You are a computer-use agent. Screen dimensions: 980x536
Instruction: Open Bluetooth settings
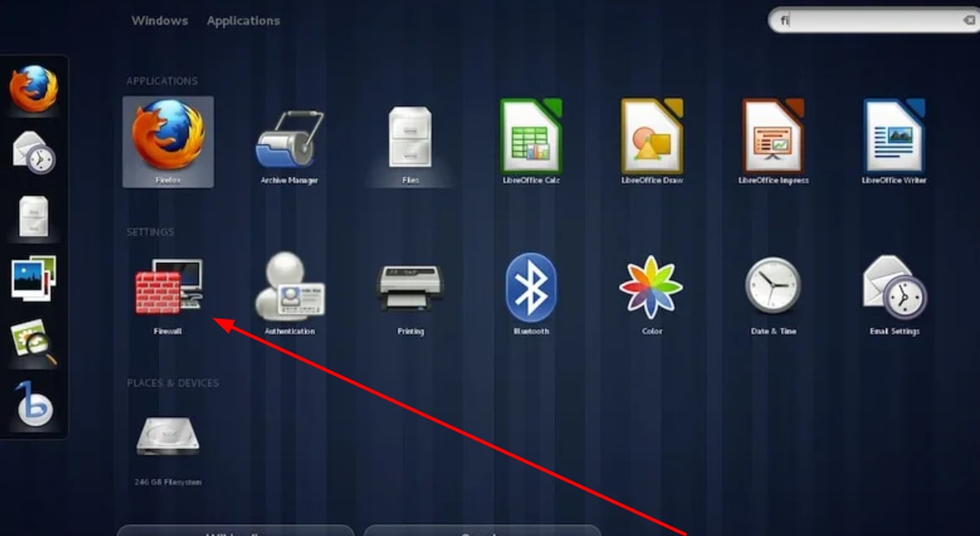[x=531, y=294]
